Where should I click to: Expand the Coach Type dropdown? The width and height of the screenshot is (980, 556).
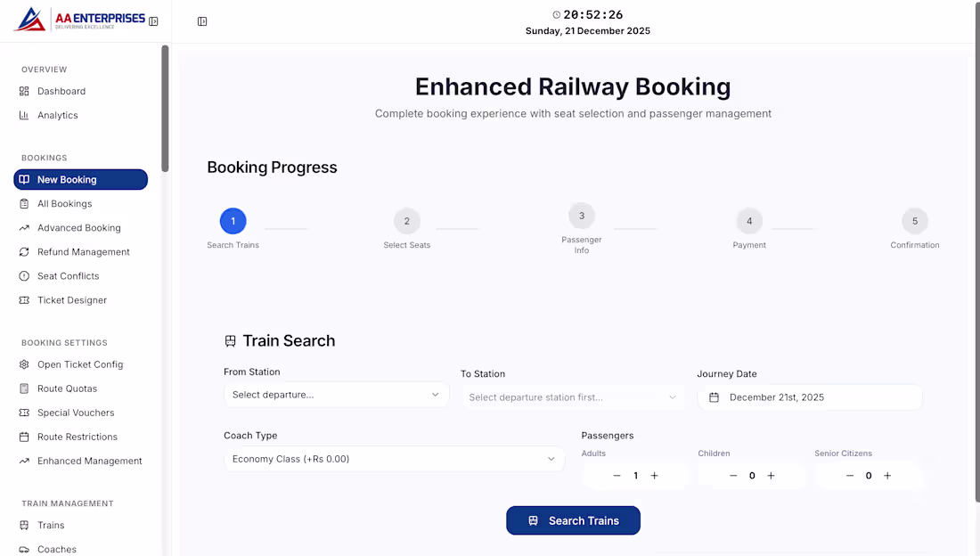click(x=395, y=458)
